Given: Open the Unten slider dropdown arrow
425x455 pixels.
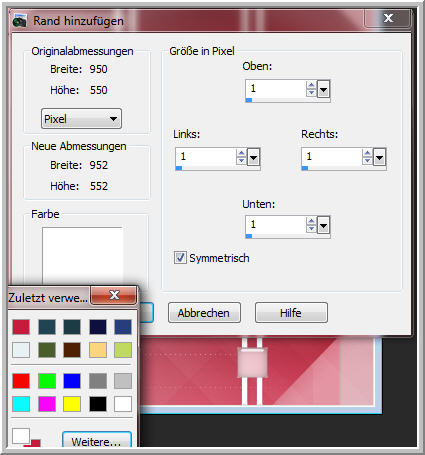Looking at the screenshot, I should tap(323, 225).
